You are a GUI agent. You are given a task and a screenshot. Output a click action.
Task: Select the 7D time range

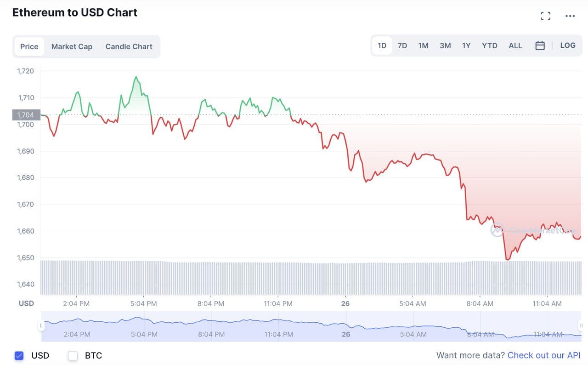pos(402,46)
